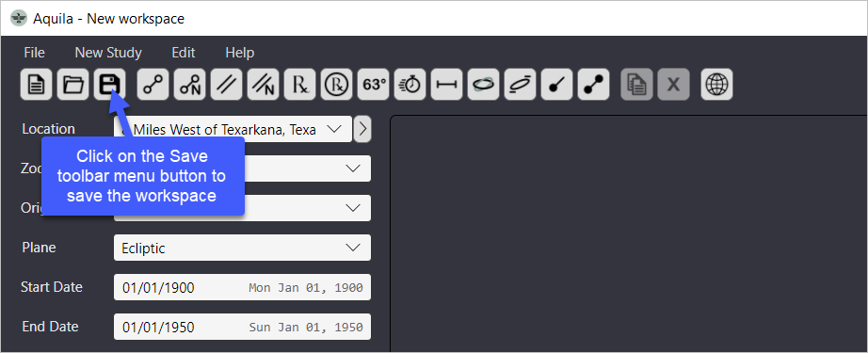
Task: Open the New Study menu
Action: tap(108, 53)
